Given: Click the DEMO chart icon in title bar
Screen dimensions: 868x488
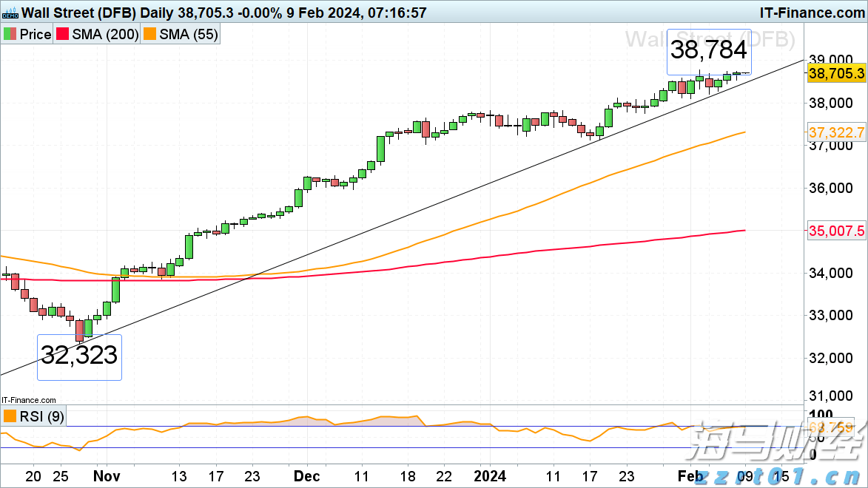Looking at the screenshot, I should tap(9, 13).
